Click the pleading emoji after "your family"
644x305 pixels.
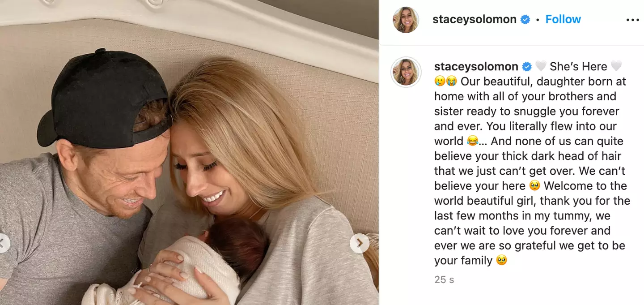point(502,260)
